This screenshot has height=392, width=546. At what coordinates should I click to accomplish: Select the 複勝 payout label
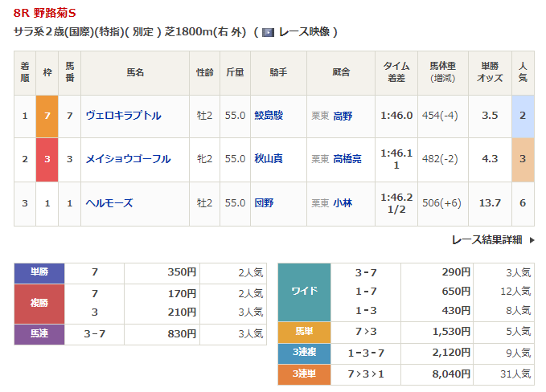pos(39,304)
